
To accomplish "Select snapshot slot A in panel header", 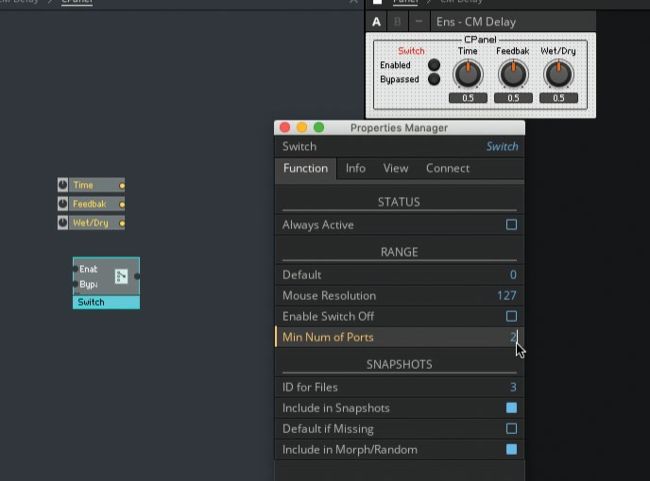I will coord(377,22).
